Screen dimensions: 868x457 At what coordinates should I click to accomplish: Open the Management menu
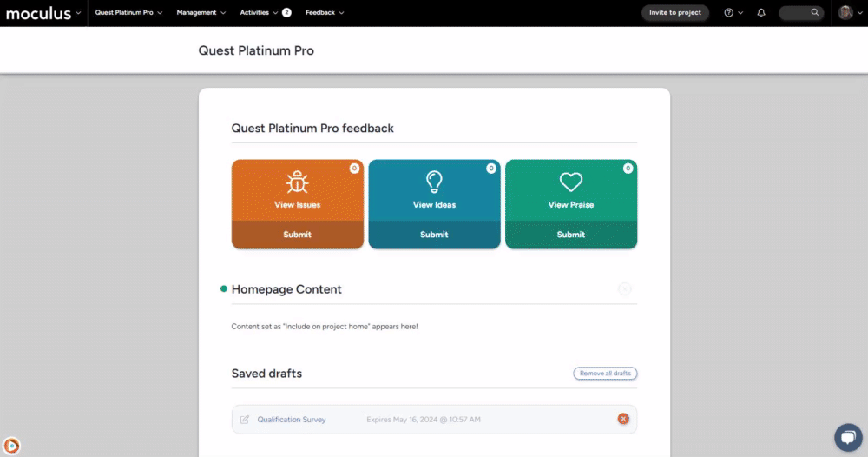coord(201,13)
